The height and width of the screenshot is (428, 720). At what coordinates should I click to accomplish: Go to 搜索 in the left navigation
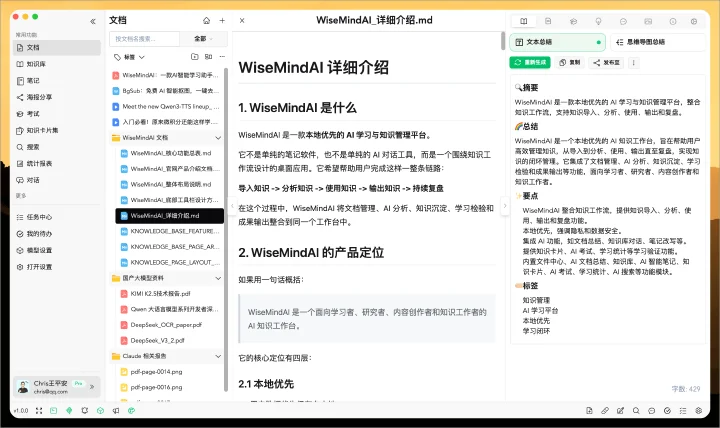click(57, 147)
